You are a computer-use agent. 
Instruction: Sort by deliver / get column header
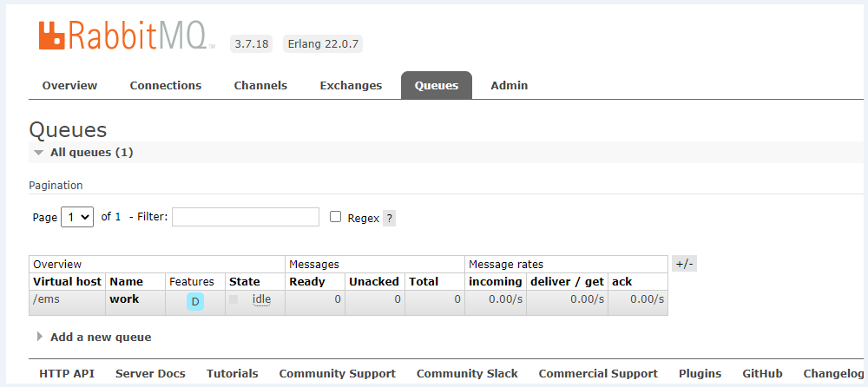[568, 281]
